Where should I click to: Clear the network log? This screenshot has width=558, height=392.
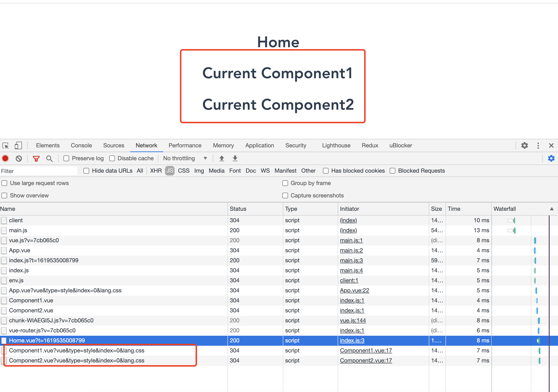point(19,159)
